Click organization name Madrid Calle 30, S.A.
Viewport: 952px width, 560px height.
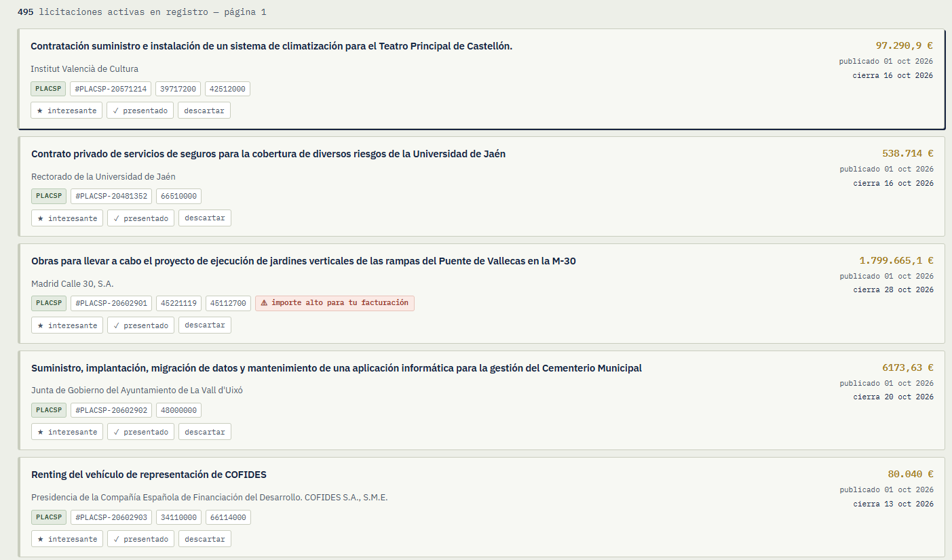[x=72, y=283]
